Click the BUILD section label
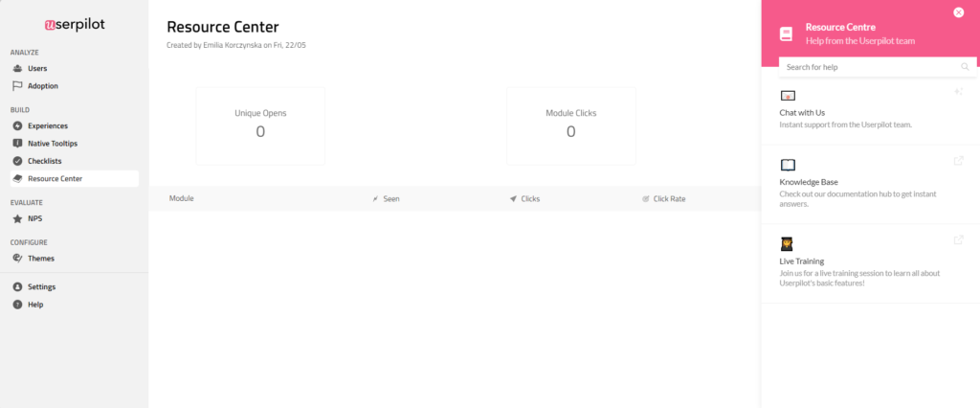Image resolution: width=980 pixels, height=408 pixels. point(20,110)
